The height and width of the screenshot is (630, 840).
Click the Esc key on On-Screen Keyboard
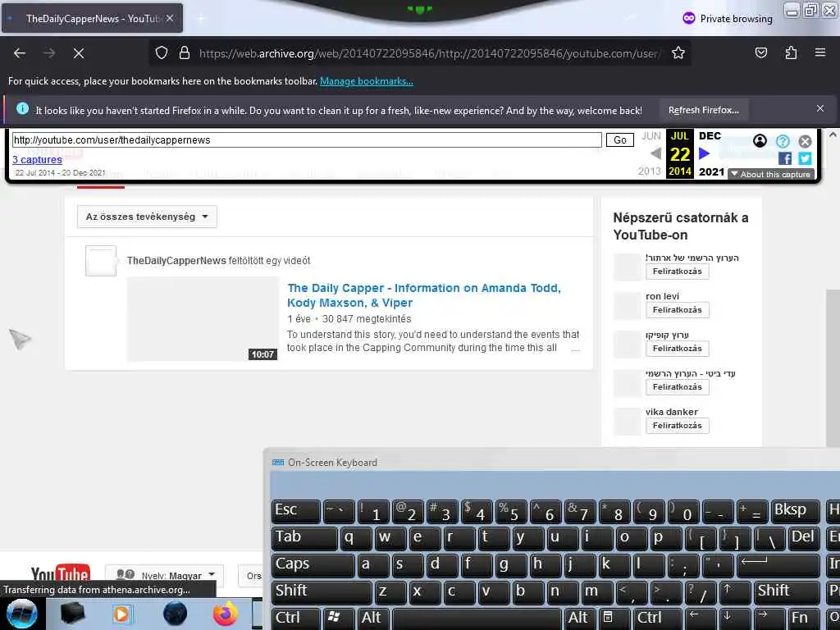tap(295, 512)
